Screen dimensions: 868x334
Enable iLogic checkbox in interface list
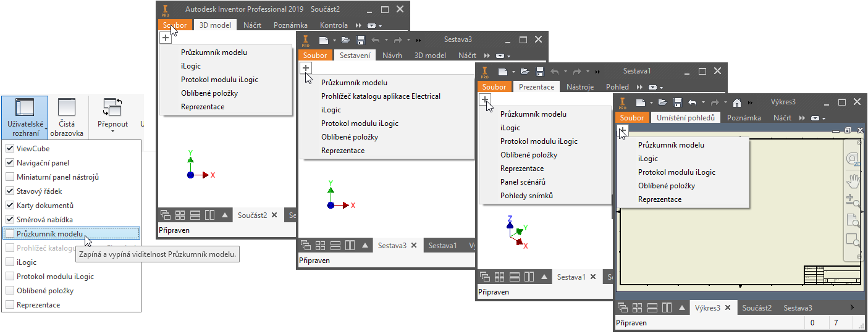(x=10, y=262)
